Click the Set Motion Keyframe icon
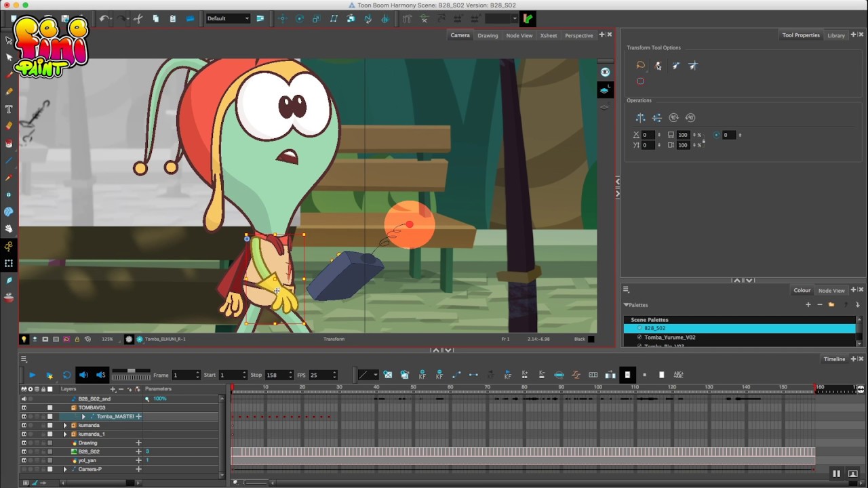The image size is (868, 488). (x=456, y=375)
